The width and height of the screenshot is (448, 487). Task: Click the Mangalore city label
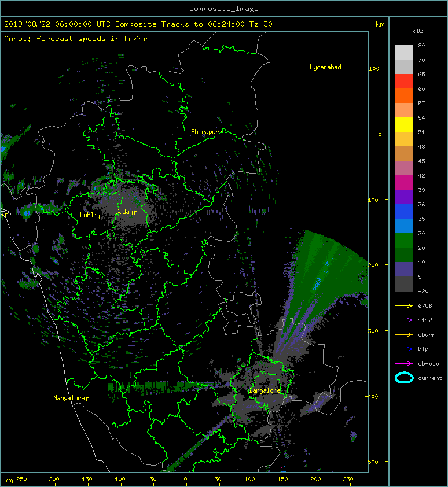(71, 398)
